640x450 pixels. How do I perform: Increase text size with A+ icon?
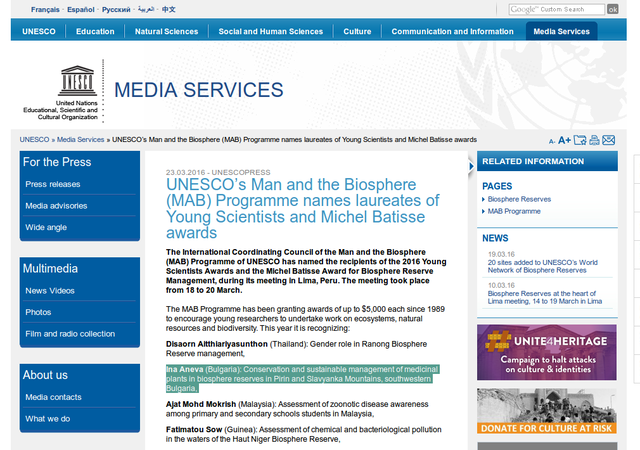(x=564, y=140)
